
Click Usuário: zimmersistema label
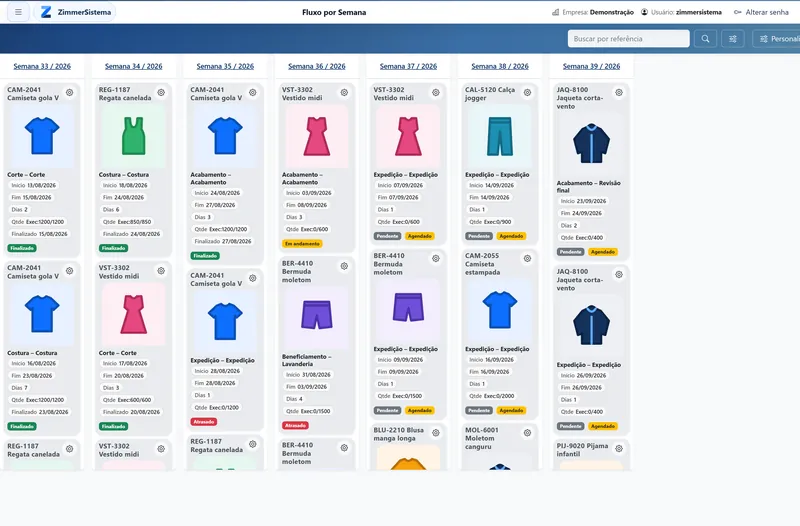(681, 12)
